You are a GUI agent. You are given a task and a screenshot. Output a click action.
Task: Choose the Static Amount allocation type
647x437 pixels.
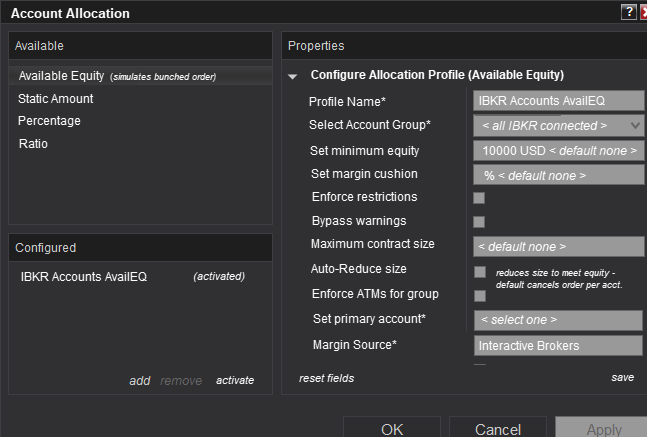coord(56,99)
